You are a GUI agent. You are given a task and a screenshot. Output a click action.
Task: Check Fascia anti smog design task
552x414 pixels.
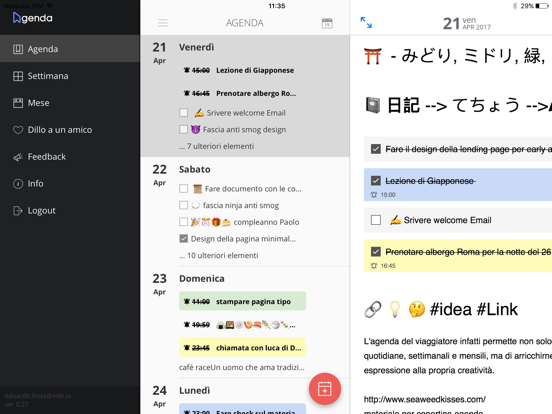[183, 130]
